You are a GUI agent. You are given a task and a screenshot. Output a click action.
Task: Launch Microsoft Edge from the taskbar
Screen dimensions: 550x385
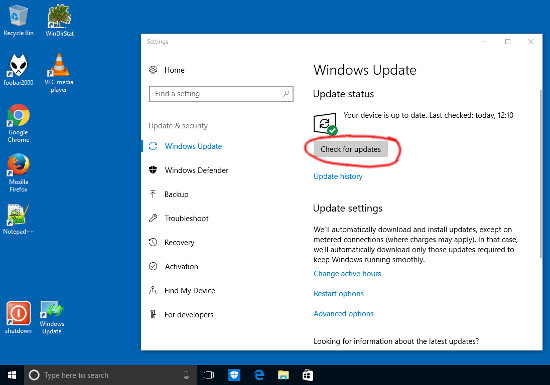pyautogui.click(x=259, y=375)
